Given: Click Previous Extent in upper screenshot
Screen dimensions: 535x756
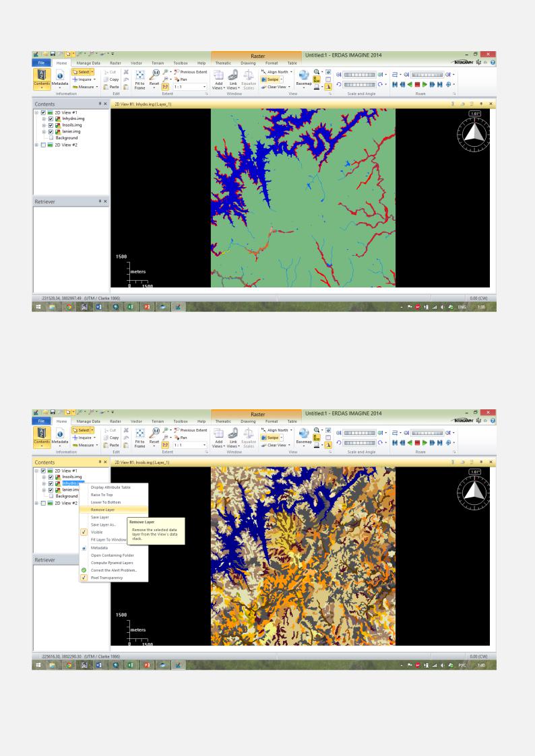Looking at the screenshot, I should tap(191, 72).
